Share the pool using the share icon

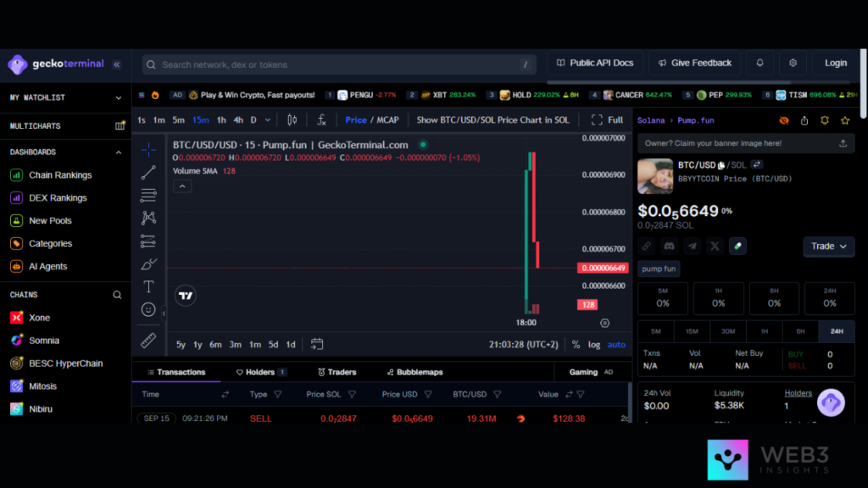[x=804, y=120]
